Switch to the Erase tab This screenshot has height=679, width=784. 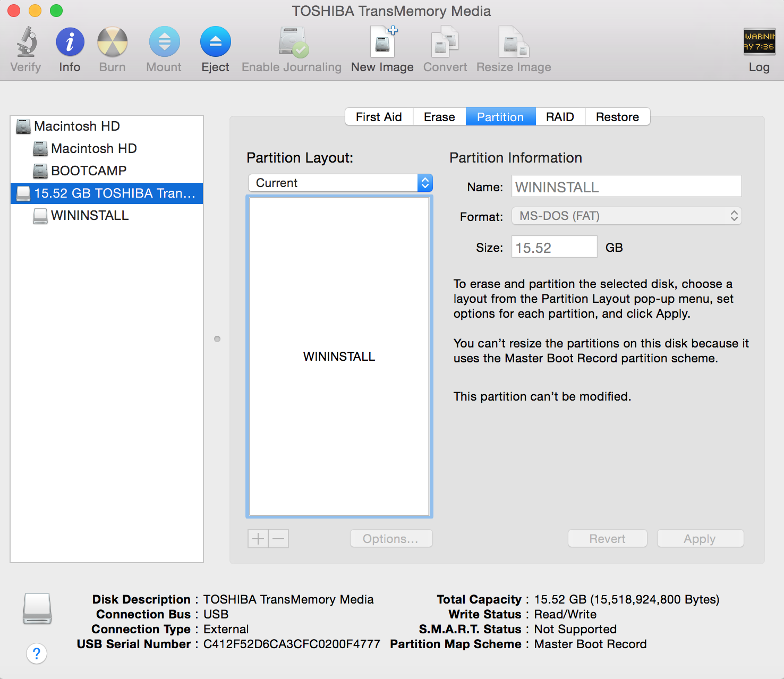440,117
